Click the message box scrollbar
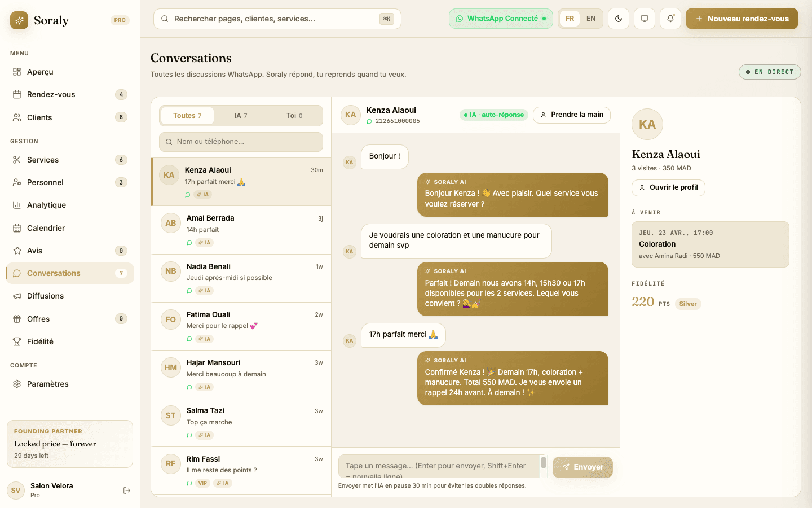 (x=544, y=463)
